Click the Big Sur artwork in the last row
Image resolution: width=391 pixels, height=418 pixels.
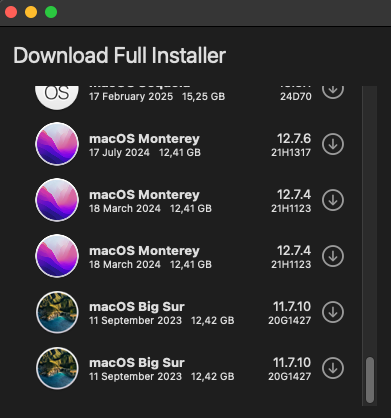(x=57, y=368)
